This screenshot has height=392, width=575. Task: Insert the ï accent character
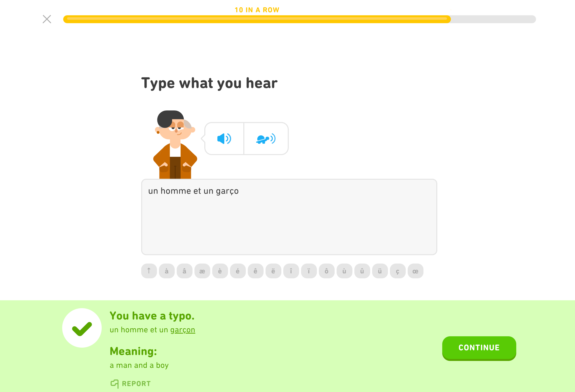(x=309, y=271)
